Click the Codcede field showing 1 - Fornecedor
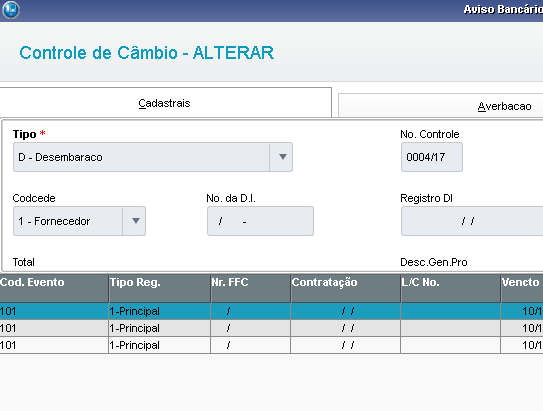This screenshot has height=411, width=543. coord(79,221)
